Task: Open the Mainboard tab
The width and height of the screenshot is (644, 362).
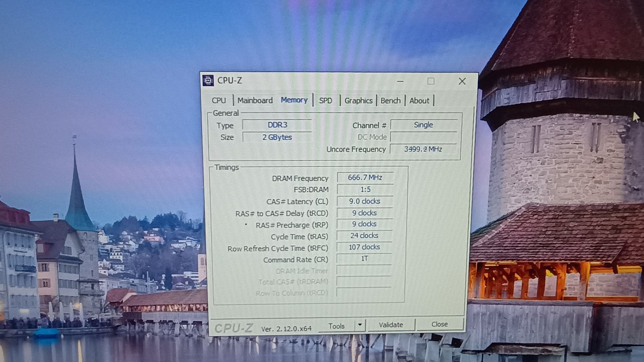Action: (255, 101)
